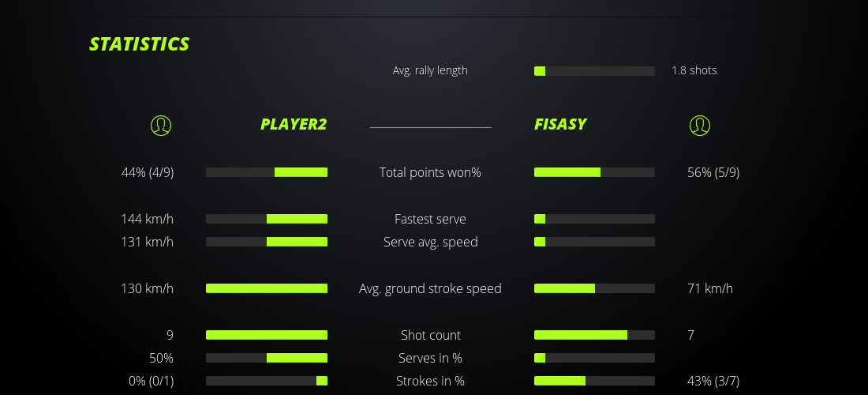
Task: Select the Avg. ground stroke speed label
Action: coord(430,288)
